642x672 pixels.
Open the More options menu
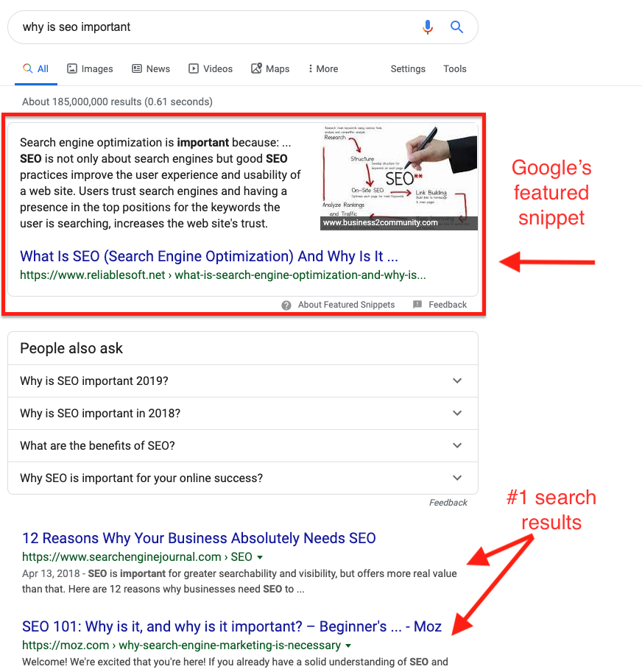pos(323,68)
